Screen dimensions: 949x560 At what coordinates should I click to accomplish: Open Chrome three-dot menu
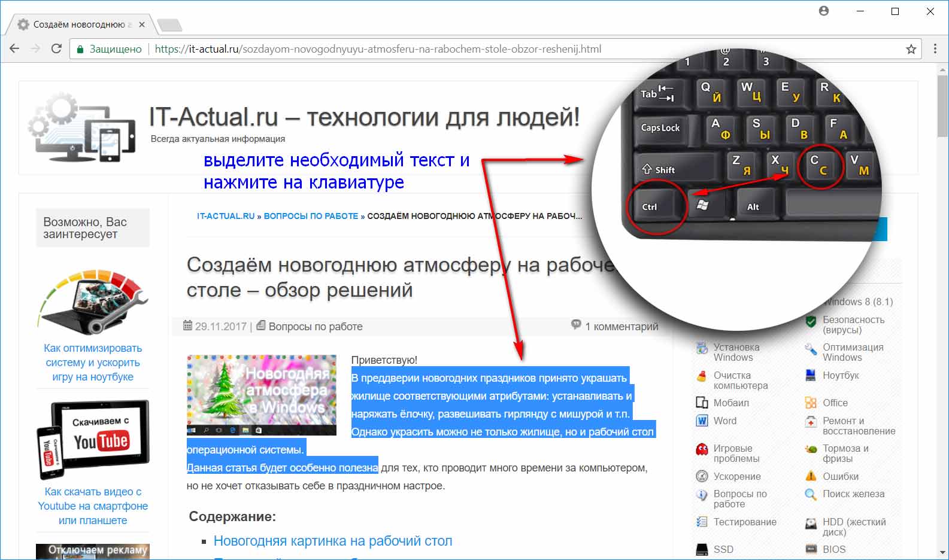[x=935, y=49]
